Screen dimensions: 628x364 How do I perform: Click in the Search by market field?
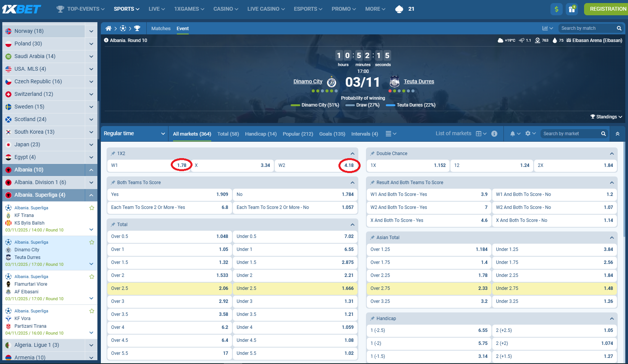pos(571,133)
